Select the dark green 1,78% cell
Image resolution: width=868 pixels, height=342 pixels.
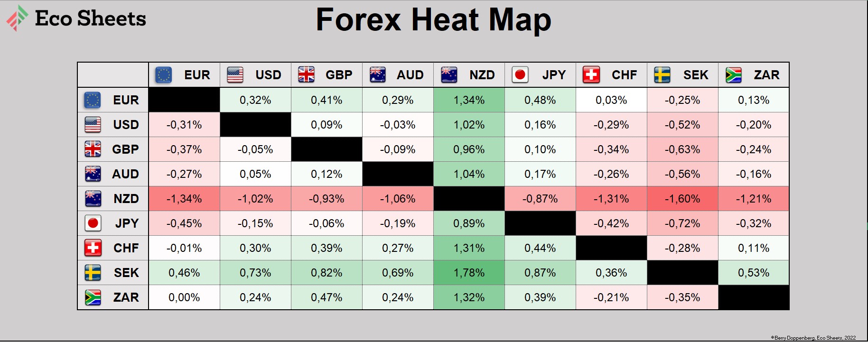[x=469, y=273]
